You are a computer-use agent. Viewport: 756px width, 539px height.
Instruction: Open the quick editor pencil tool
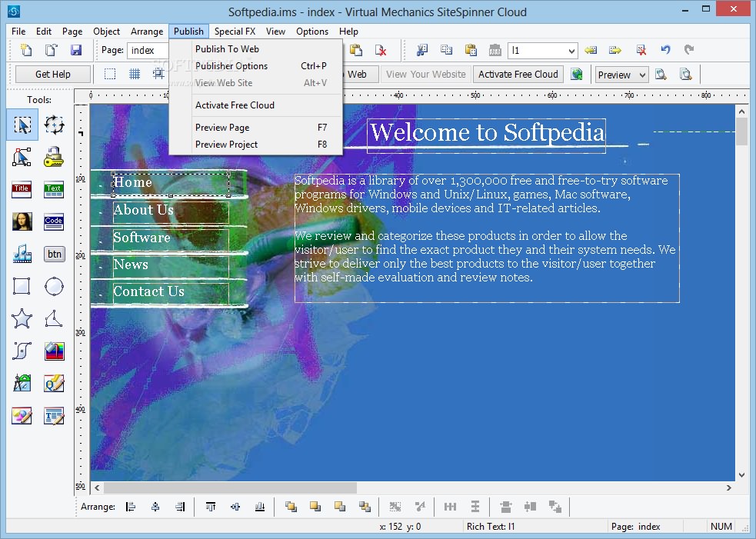(54, 383)
